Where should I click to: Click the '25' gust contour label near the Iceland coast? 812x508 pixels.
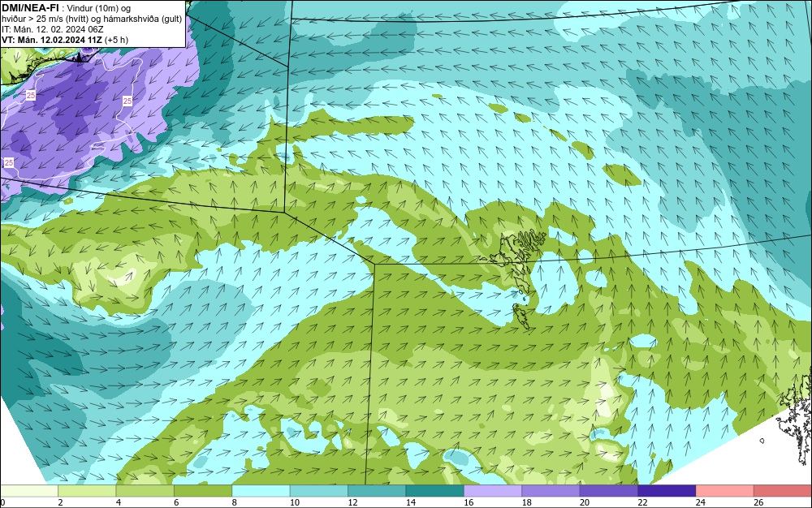coord(31,95)
